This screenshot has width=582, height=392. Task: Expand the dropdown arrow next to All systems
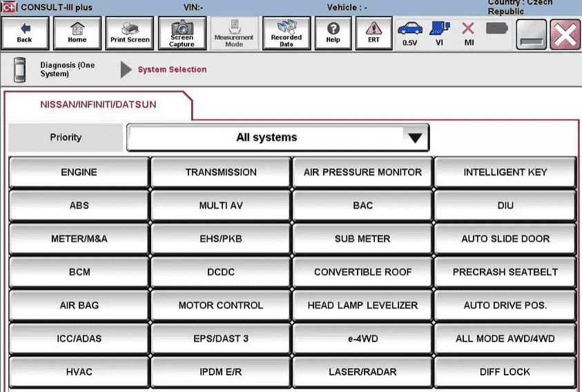tap(414, 138)
